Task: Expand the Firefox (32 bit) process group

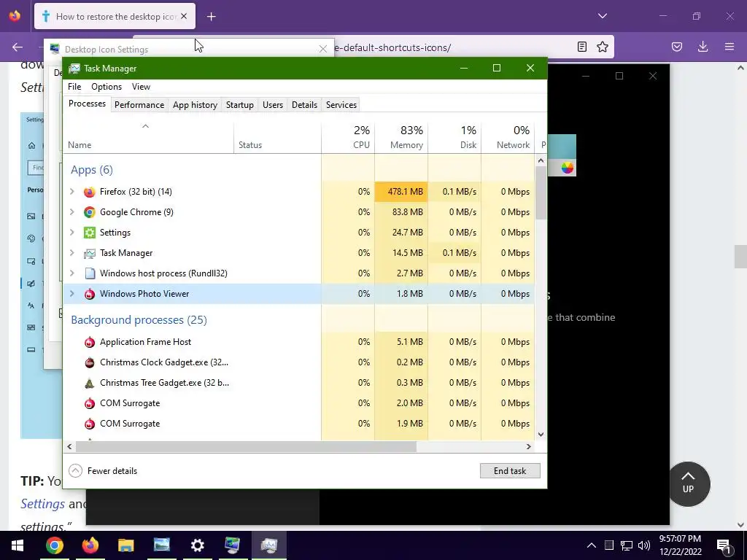Action: tap(72, 192)
